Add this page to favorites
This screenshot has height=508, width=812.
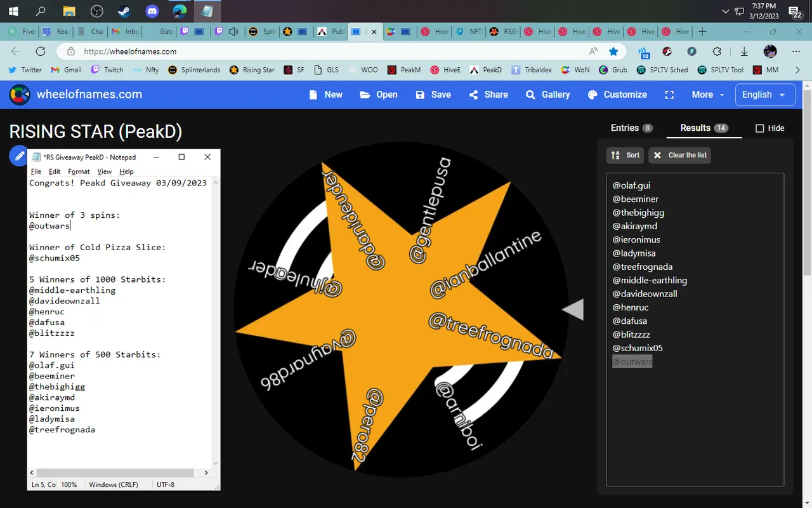pyautogui.click(x=613, y=51)
